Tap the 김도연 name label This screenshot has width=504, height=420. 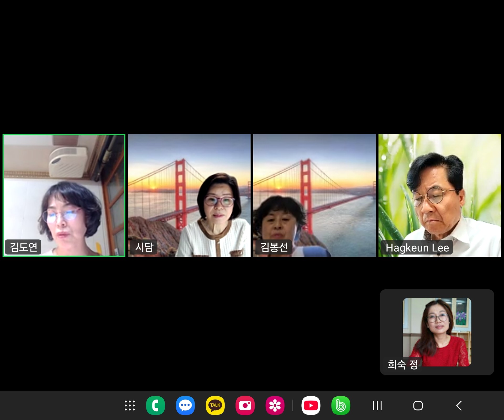click(23, 247)
